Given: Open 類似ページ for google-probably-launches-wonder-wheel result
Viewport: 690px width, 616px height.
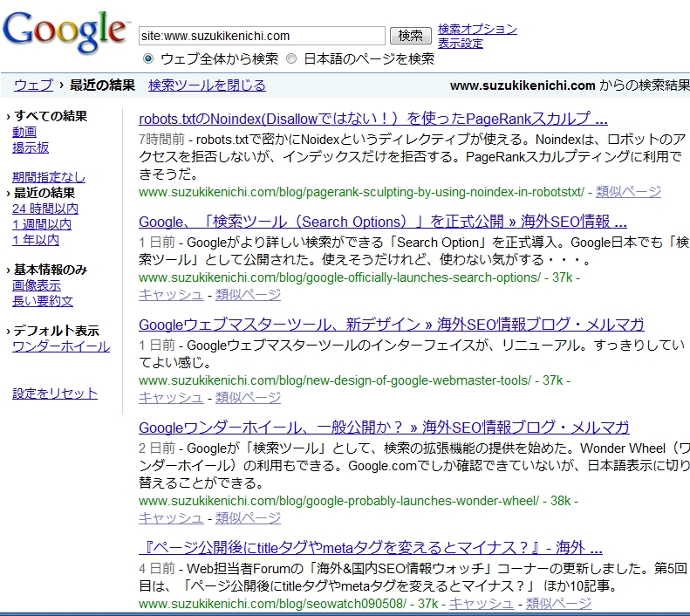Looking at the screenshot, I should point(249,518).
